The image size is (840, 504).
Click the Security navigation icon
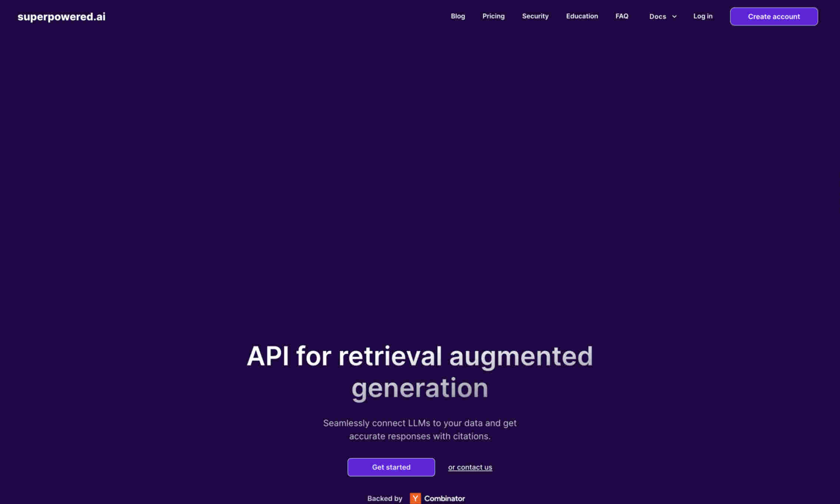535,16
